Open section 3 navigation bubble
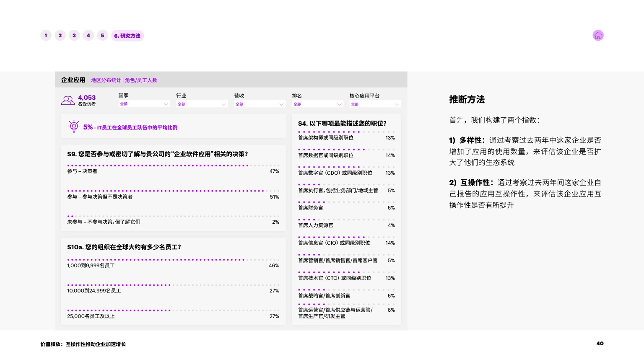Screen dimensions: 644x362 74,36
